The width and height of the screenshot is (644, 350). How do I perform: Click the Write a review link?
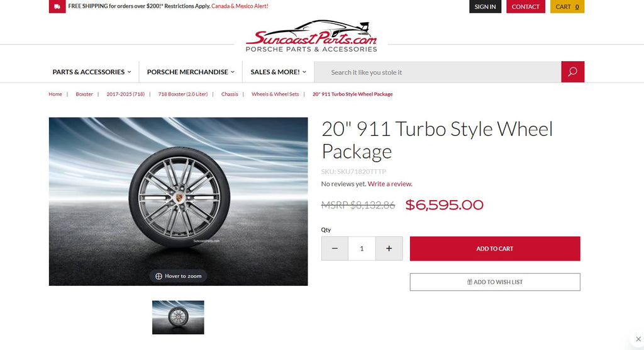pos(390,184)
